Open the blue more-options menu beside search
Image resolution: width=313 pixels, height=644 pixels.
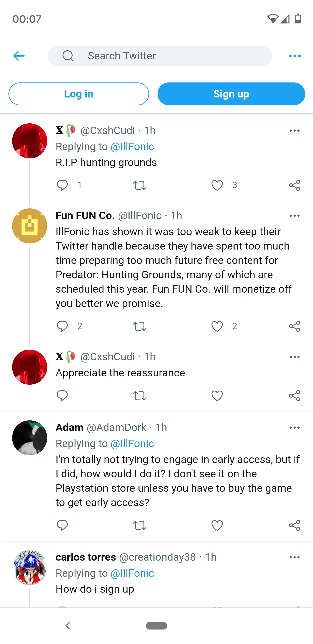pos(295,56)
